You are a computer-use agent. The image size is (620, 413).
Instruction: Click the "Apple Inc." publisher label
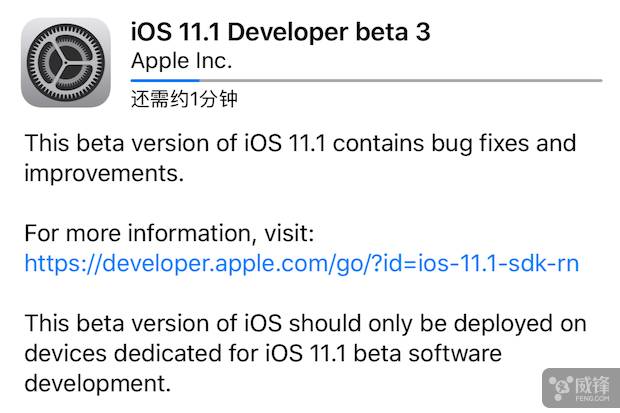(182, 60)
